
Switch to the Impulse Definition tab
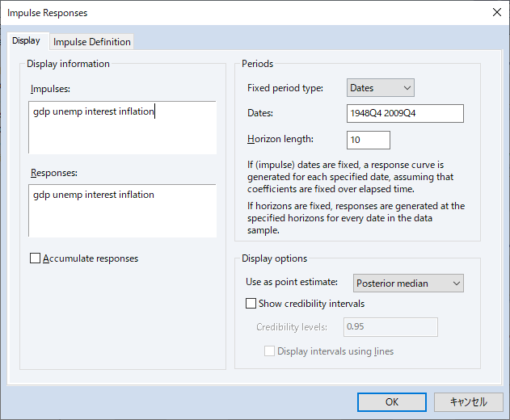(x=91, y=42)
